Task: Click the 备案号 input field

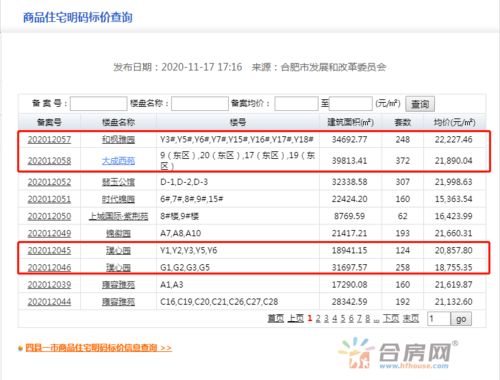Action: pos(99,104)
